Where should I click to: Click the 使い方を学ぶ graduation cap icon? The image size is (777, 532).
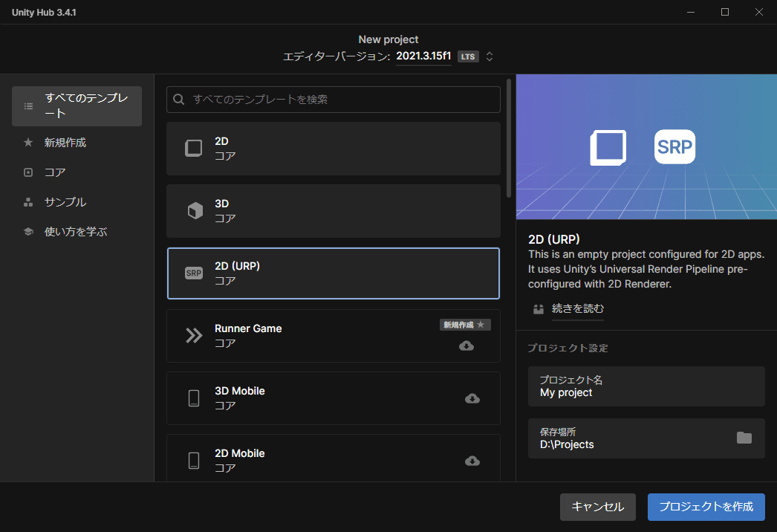[x=28, y=232]
